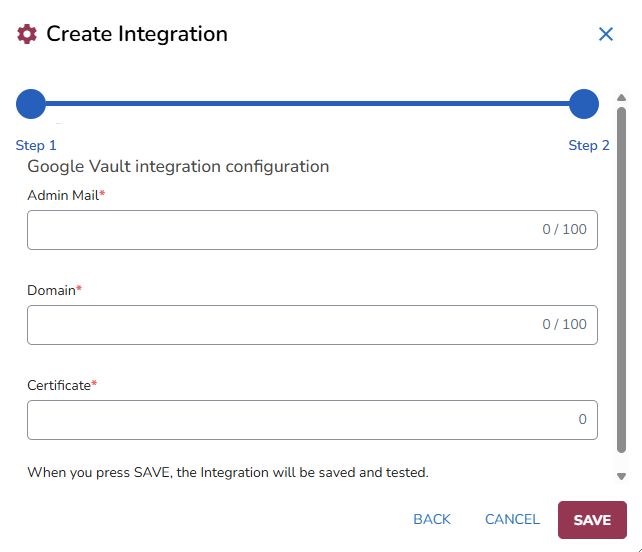Close the Create Integration dialog
The height and width of the screenshot is (552, 642).
605,34
